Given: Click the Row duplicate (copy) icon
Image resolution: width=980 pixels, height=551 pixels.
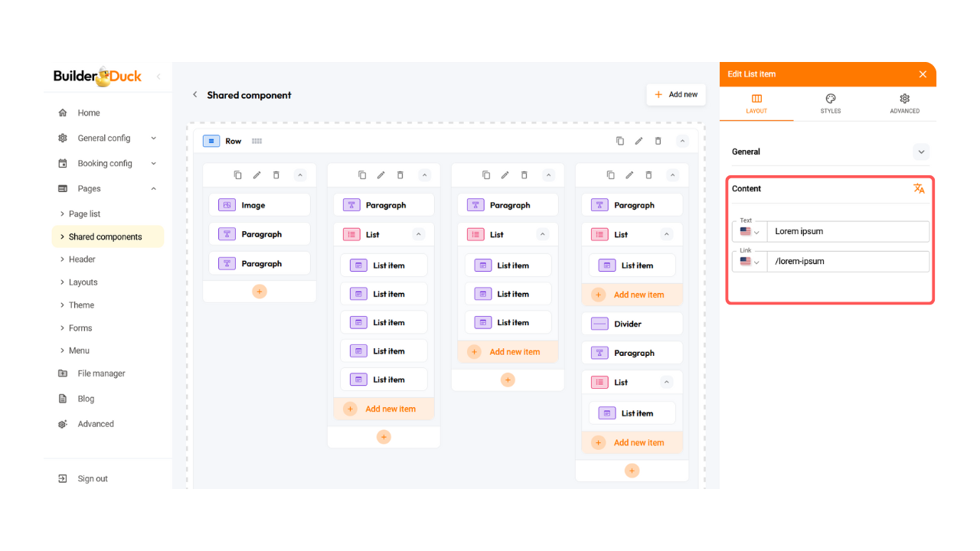Looking at the screenshot, I should click(x=620, y=141).
